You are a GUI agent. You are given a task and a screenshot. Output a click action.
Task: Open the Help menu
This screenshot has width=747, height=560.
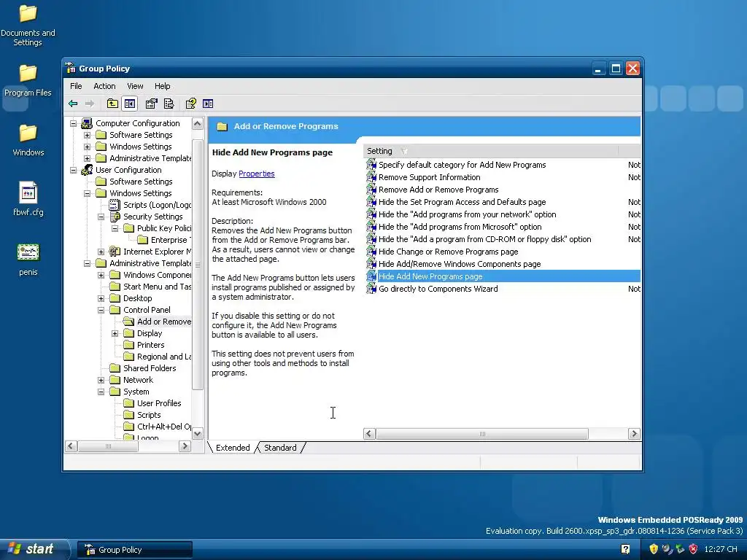point(162,86)
